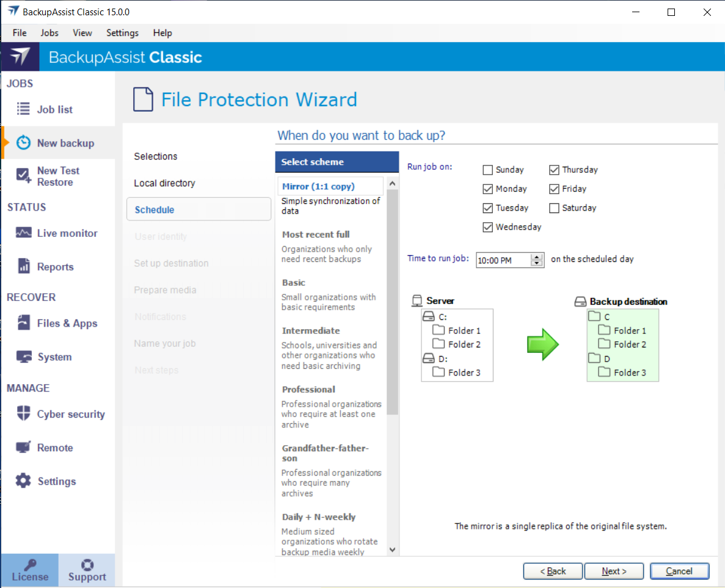The width and height of the screenshot is (725, 588).
Task: Open the Job list icon
Action: (23, 109)
